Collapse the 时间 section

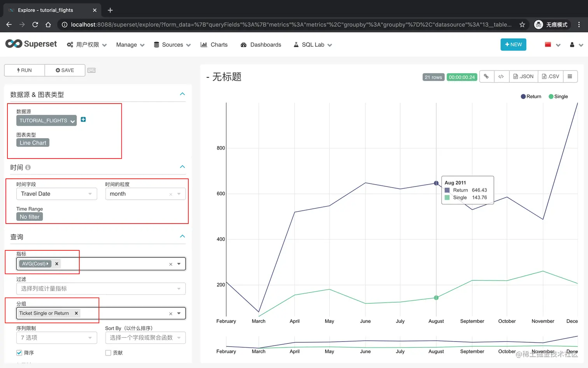pyautogui.click(x=182, y=167)
